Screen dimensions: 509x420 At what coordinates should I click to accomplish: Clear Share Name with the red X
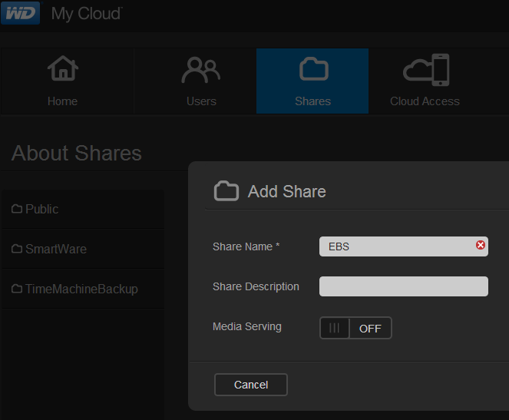coord(481,245)
